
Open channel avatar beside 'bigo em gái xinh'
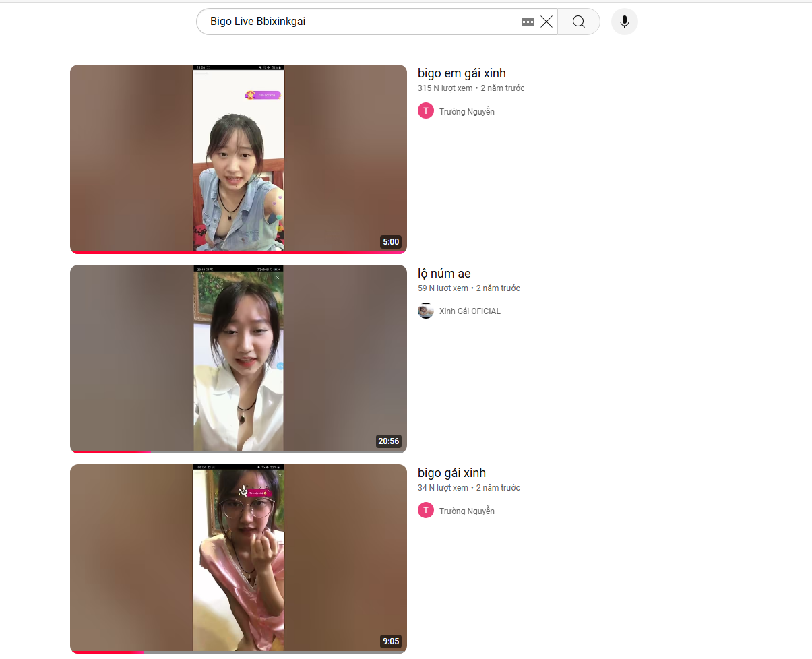coord(425,111)
